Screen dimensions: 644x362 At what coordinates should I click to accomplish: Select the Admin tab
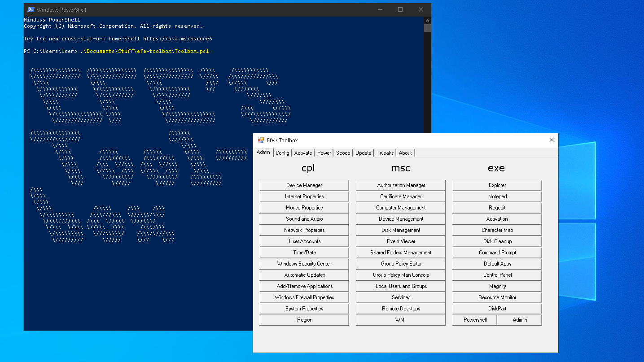[x=263, y=152]
